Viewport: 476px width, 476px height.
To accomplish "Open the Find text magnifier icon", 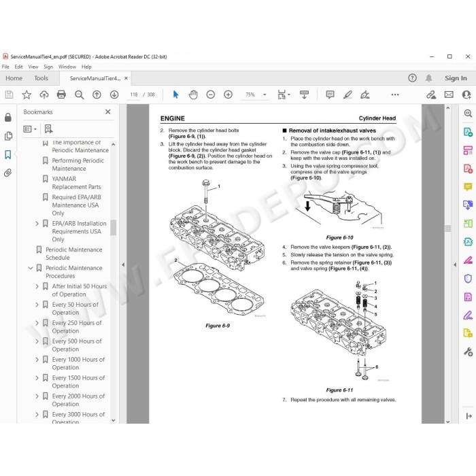I will (x=80, y=95).
